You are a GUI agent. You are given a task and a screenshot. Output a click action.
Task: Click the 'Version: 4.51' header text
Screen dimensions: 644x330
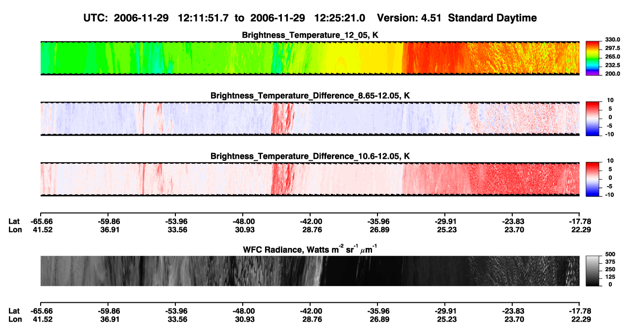(x=409, y=18)
